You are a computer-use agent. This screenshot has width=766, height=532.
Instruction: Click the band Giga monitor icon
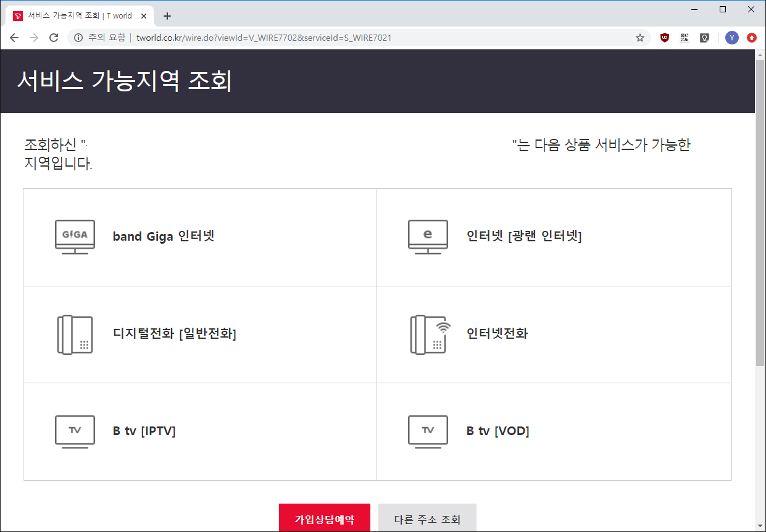tap(75, 237)
